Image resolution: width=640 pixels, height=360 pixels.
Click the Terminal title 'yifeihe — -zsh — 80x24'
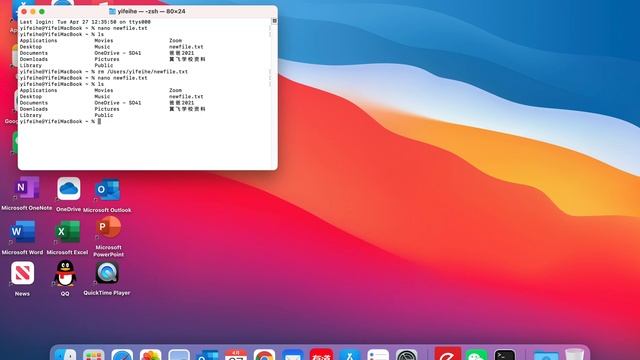[x=151, y=11]
